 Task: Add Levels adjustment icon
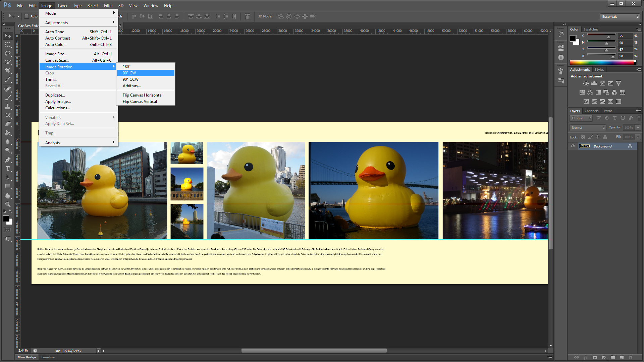594,83
